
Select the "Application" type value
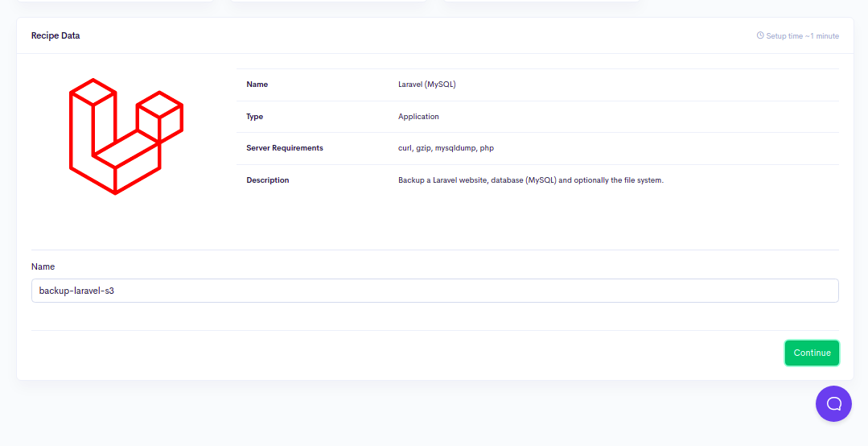418,117
